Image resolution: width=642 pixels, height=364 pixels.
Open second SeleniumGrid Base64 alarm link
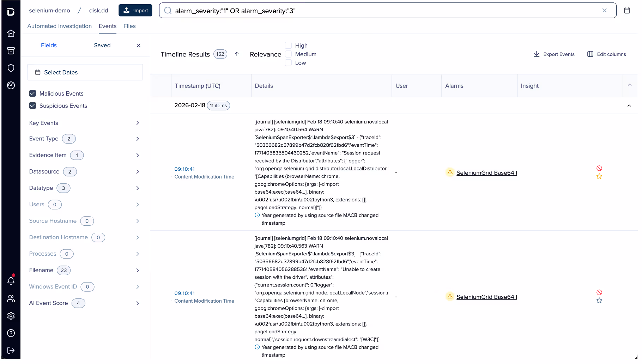point(487,297)
